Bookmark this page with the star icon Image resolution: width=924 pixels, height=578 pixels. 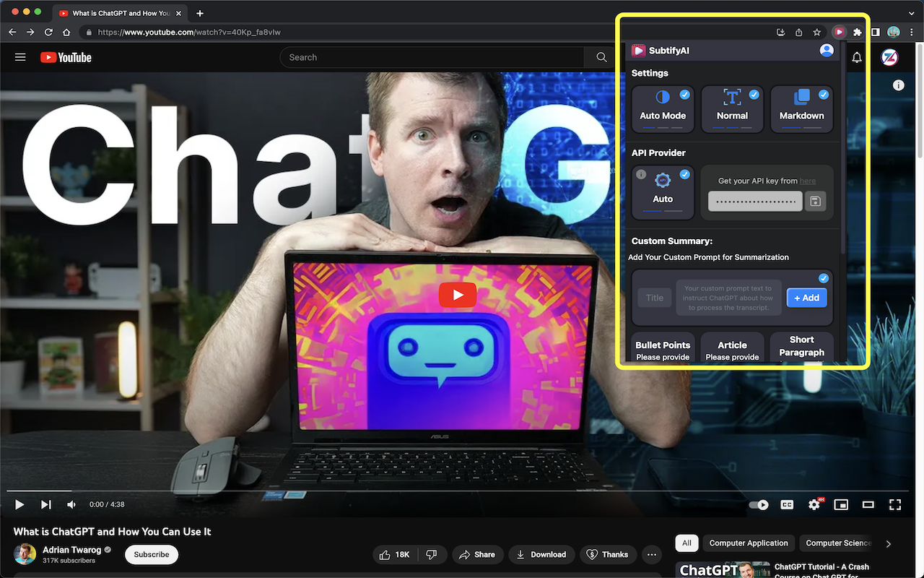tap(817, 32)
